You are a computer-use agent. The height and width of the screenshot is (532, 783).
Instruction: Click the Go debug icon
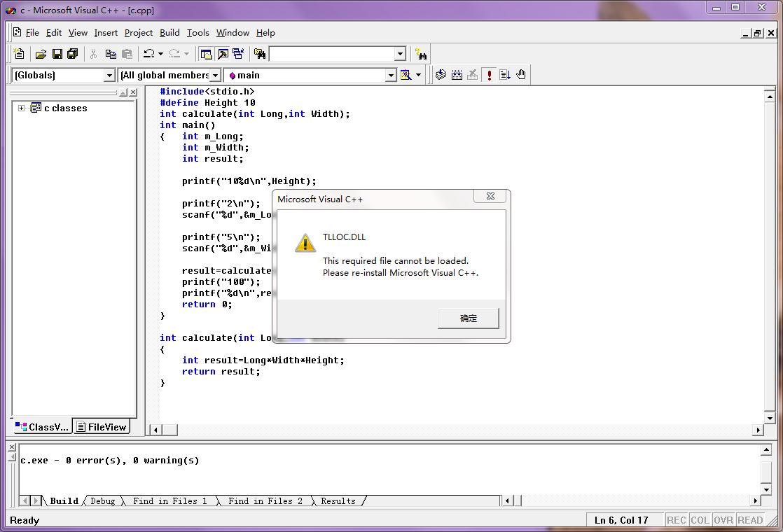point(505,75)
